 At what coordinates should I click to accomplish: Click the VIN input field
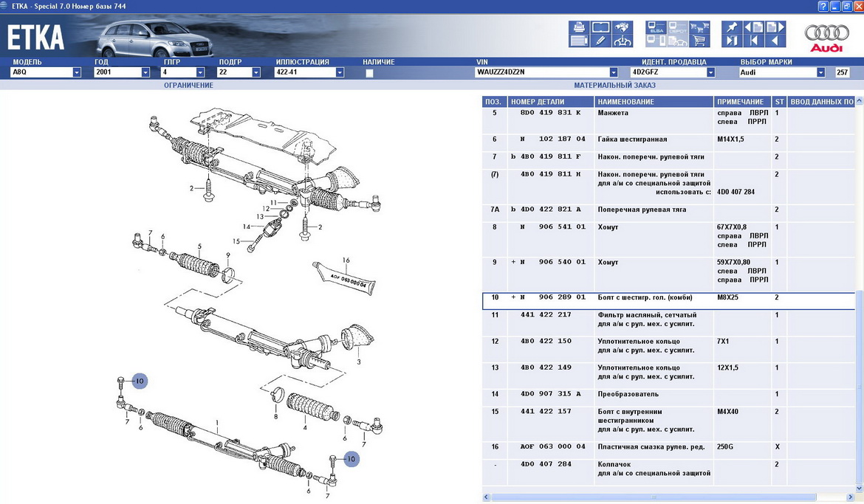click(x=541, y=72)
